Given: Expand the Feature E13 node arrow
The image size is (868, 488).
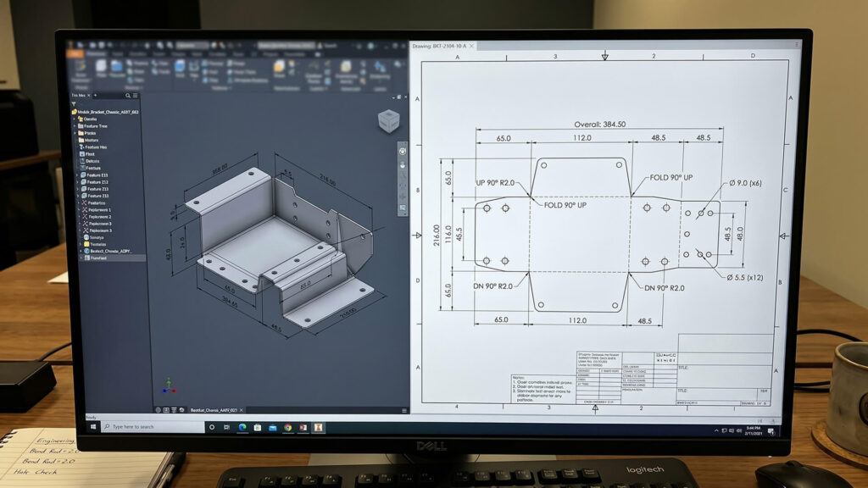Looking at the screenshot, I should pyautogui.click(x=77, y=175).
